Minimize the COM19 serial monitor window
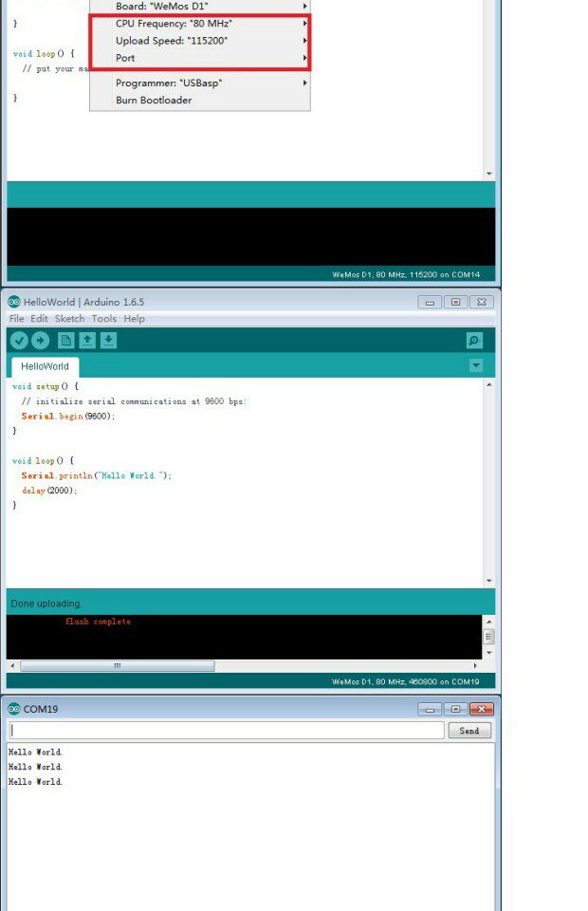Image resolution: width=588 pixels, height=911 pixels. click(x=430, y=709)
